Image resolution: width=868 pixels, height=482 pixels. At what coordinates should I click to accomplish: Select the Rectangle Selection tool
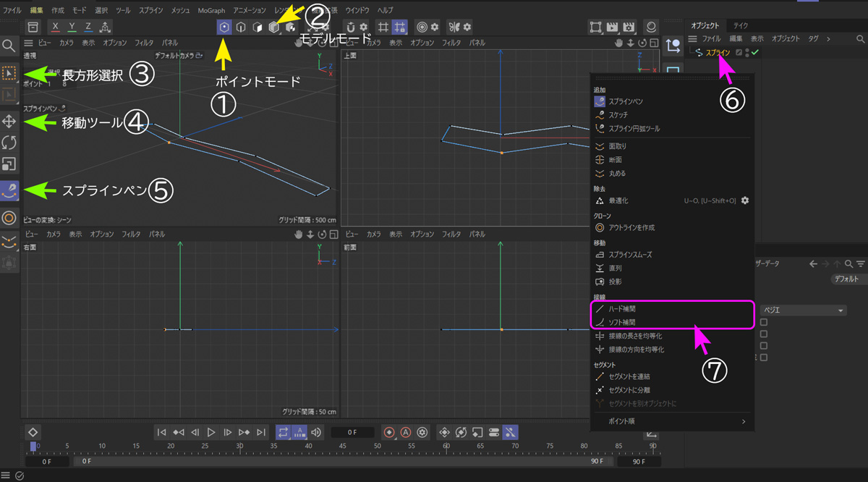tap(9, 73)
